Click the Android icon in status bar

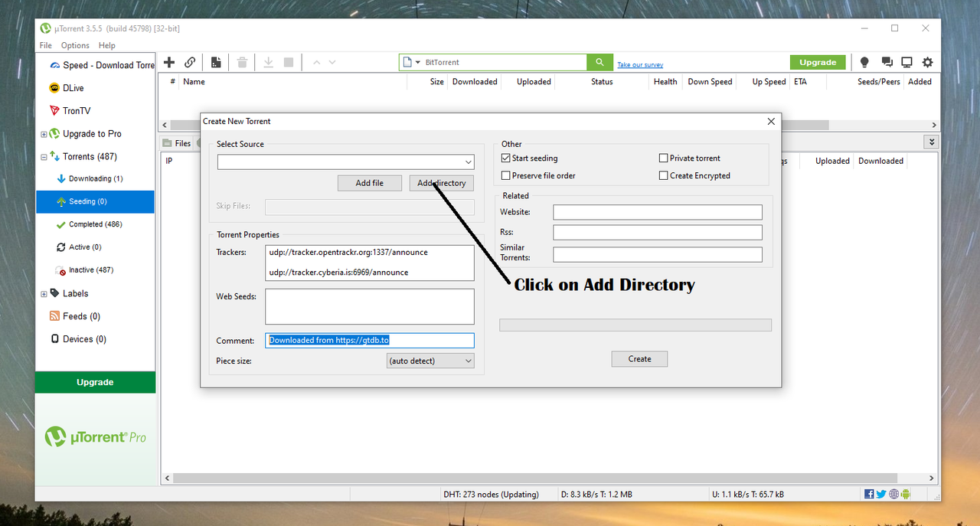coord(906,494)
